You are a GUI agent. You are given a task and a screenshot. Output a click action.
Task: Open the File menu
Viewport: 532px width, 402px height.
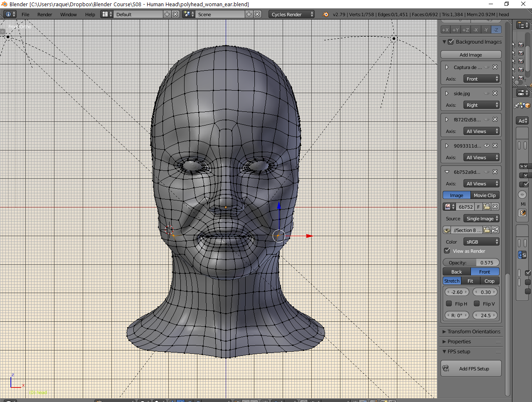pos(25,14)
